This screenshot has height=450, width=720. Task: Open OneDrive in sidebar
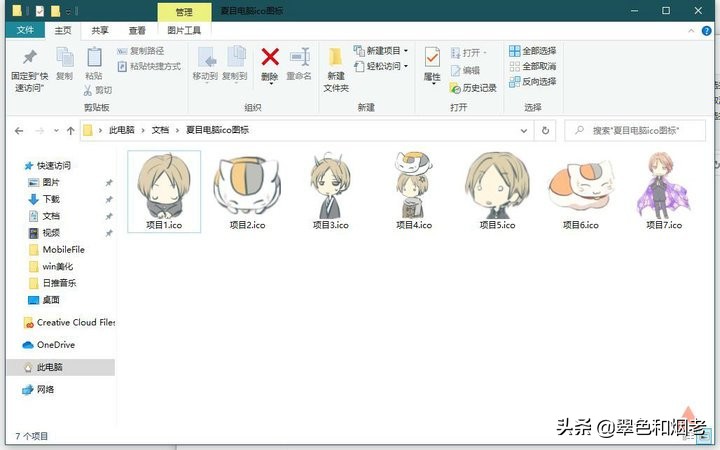click(49, 345)
